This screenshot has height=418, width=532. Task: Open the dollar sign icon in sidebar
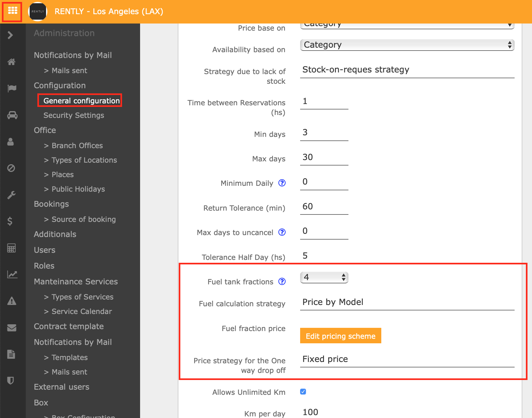coord(10,221)
